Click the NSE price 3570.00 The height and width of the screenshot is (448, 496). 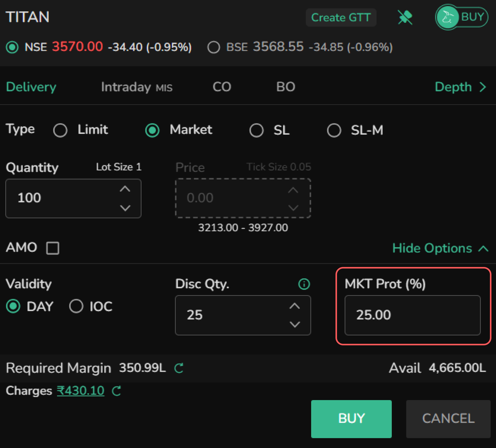[77, 47]
